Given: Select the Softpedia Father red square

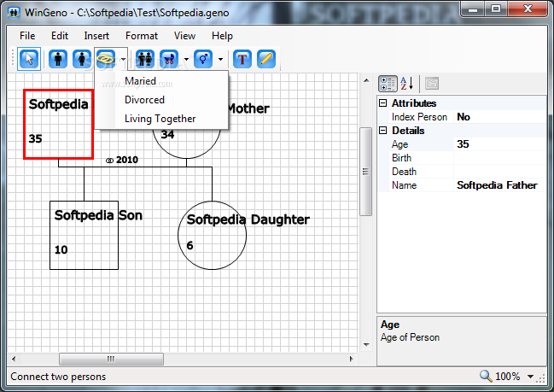Looking at the screenshot, I should (58, 125).
